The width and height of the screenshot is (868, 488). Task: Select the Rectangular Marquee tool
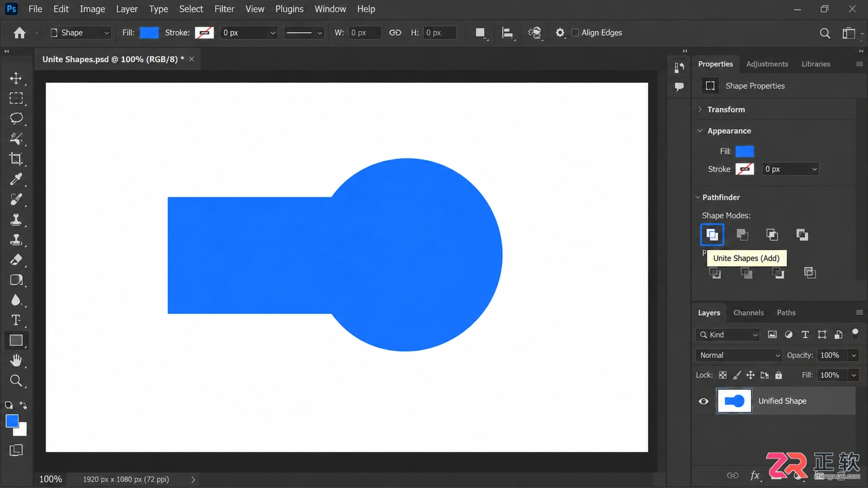16,98
